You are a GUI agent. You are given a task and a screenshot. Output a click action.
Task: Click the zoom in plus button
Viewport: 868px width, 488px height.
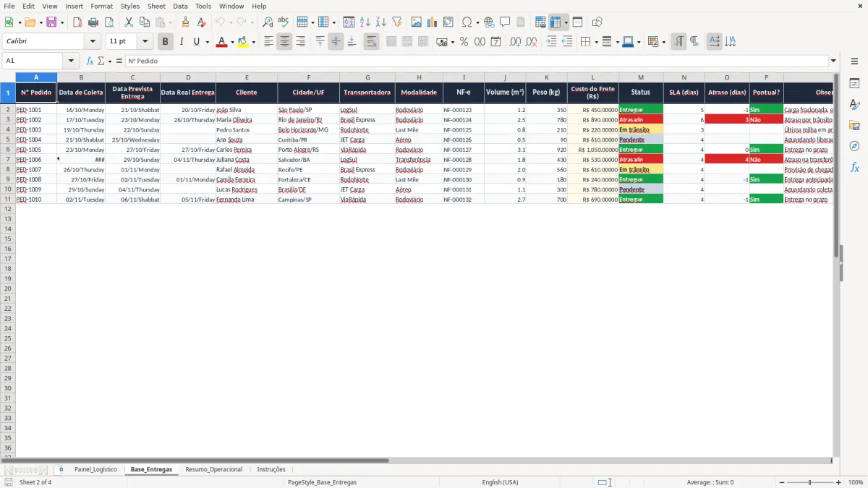point(839,482)
